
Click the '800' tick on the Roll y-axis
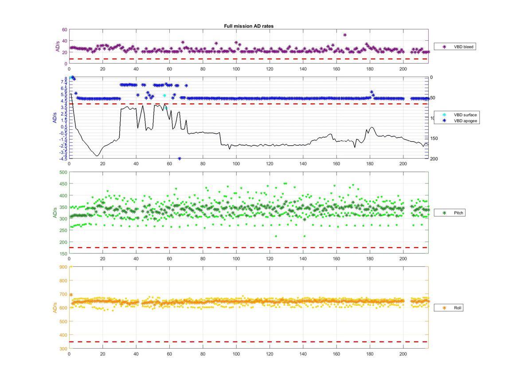pyautogui.click(x=63, y=280)
